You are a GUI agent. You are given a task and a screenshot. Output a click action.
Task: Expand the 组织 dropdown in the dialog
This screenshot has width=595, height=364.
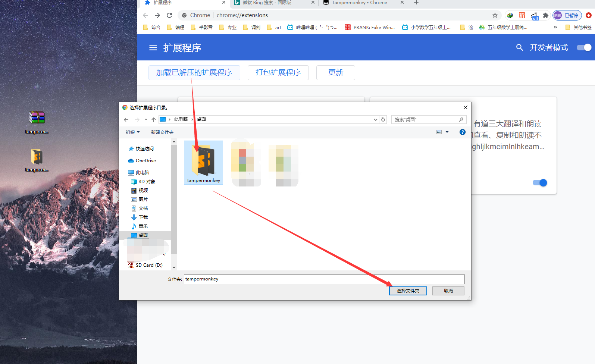(132, 132)
